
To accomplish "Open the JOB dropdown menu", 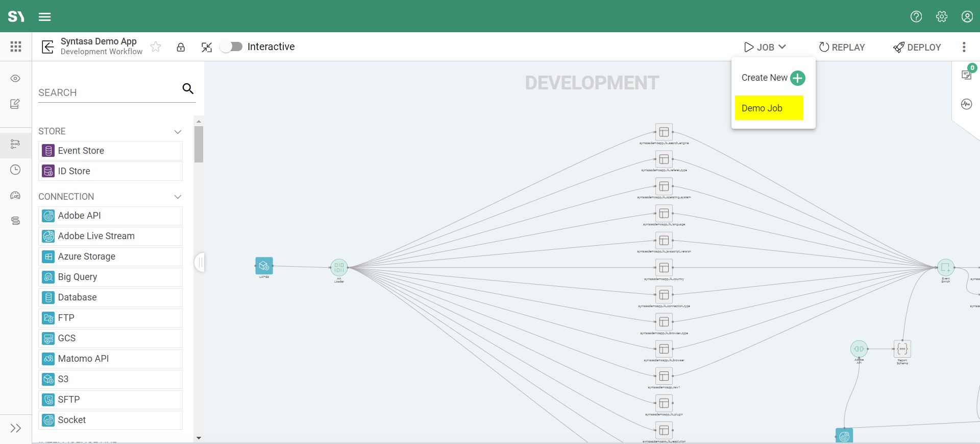I will pyautogui.click(x=765, y=47).
